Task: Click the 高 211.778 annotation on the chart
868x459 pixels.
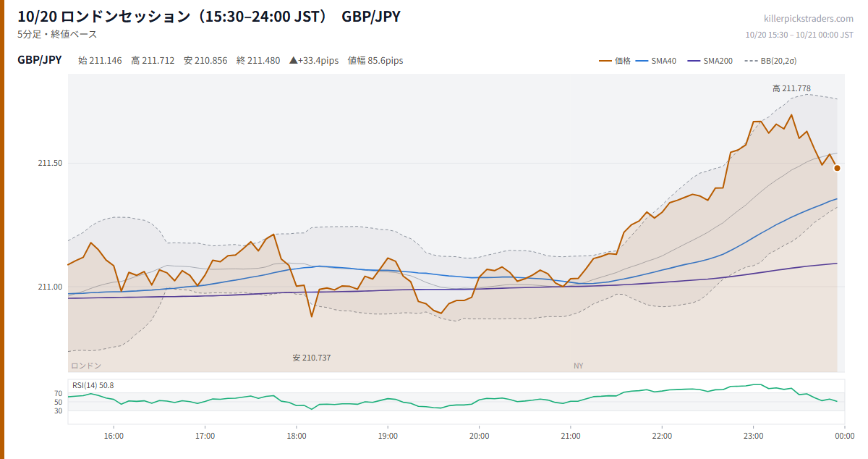Action: [x=791, y=88]
